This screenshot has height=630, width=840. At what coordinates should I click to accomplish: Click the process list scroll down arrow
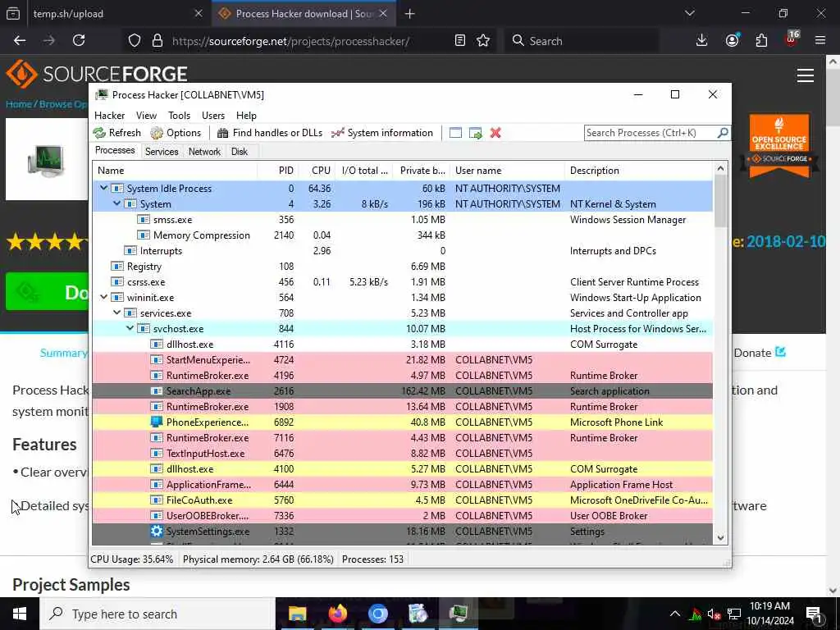720,538
